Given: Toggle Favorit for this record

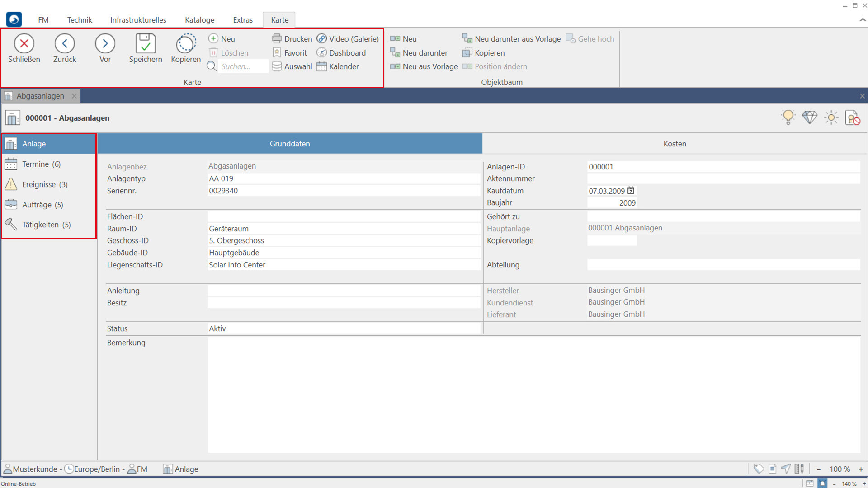Looking at the screenshot, I should tap(290, 53).
